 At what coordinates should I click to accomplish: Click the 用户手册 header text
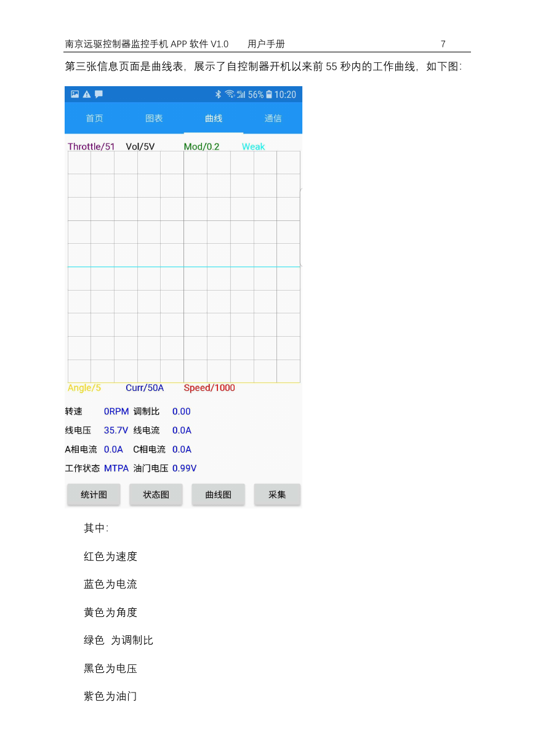266,44
